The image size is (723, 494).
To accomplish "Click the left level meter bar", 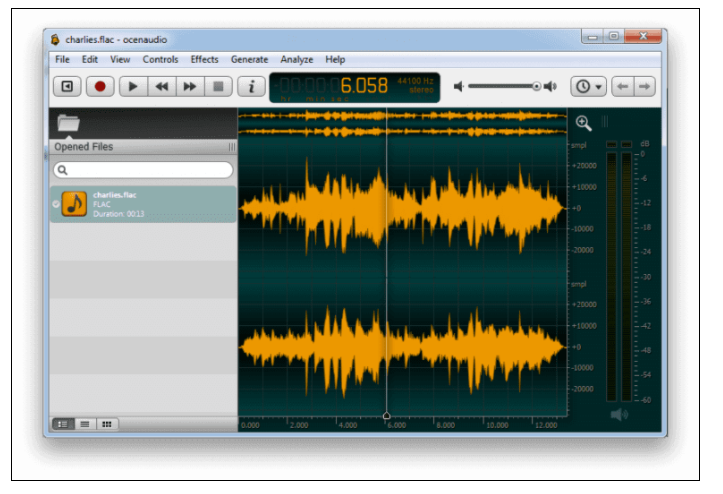I will point(611,277).
